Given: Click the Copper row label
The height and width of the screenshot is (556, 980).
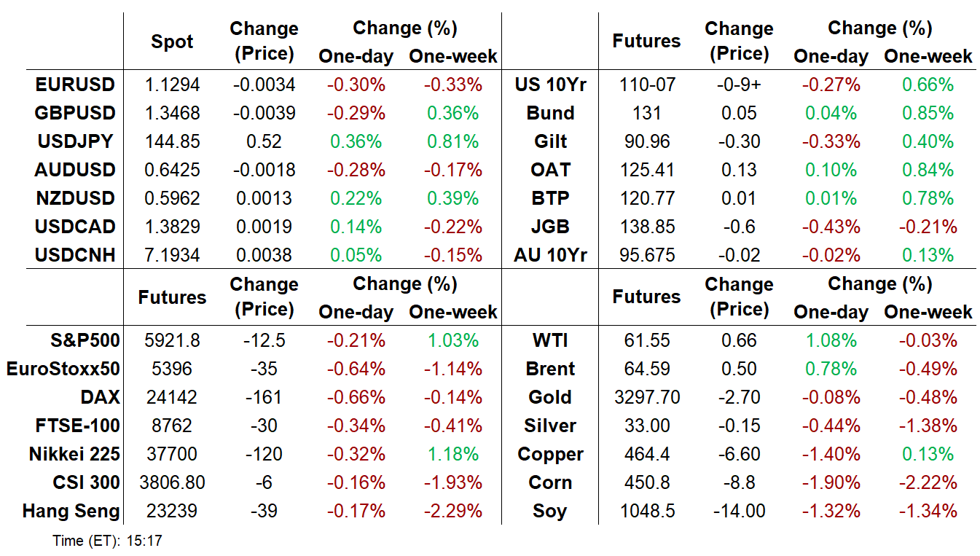Looking at the screenshot, I should [550, 454].
